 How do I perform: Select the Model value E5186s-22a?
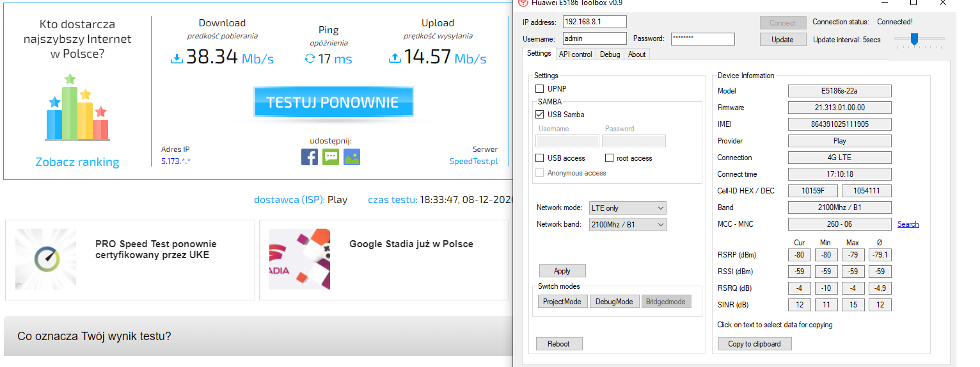[x=839, y=91]
